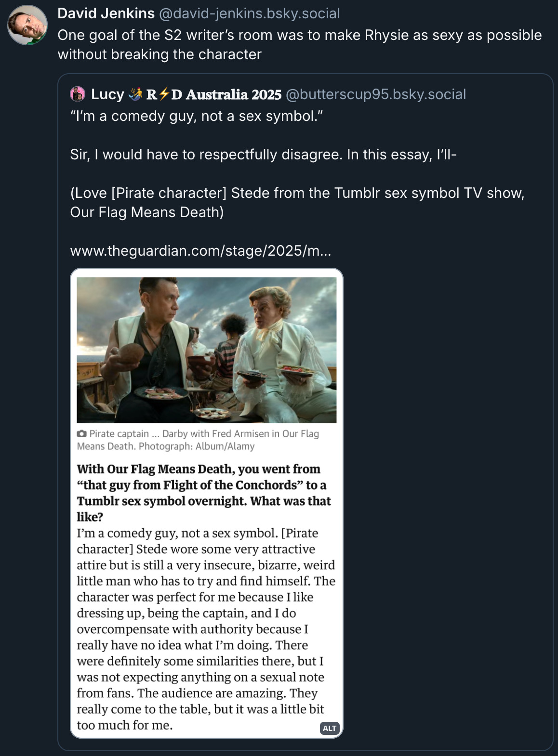Image resolution: width=558 pixels, height=756 pixels.
Task: Open the David Jenkins display name link
Action: click(x=106, y=13)
